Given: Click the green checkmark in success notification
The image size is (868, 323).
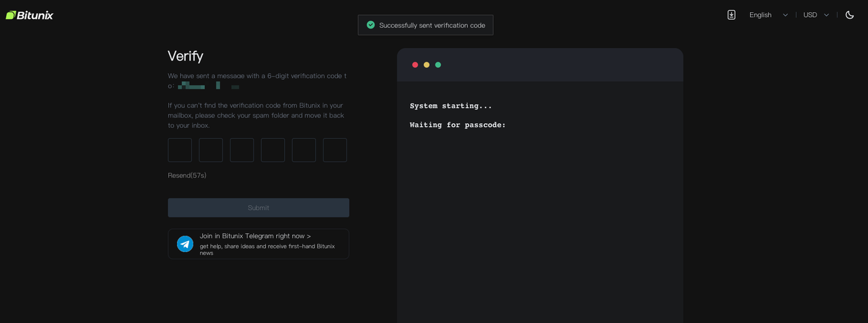Looking at the screenshot, I should click(370, 25).
